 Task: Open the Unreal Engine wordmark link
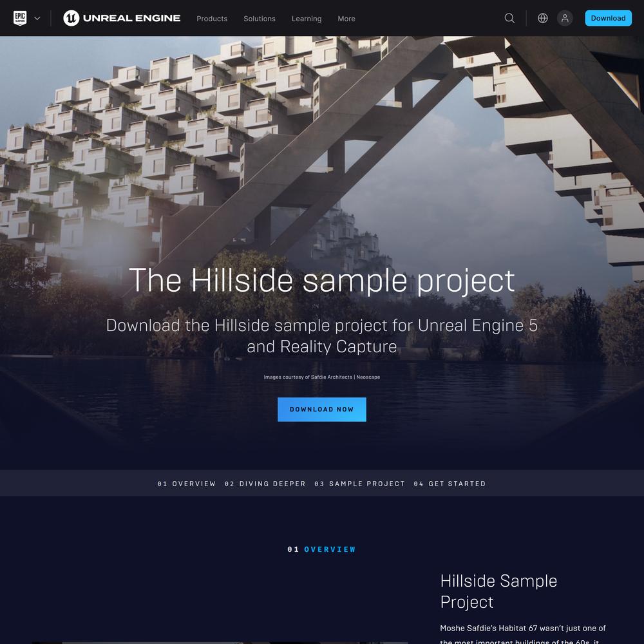(131, 18)
